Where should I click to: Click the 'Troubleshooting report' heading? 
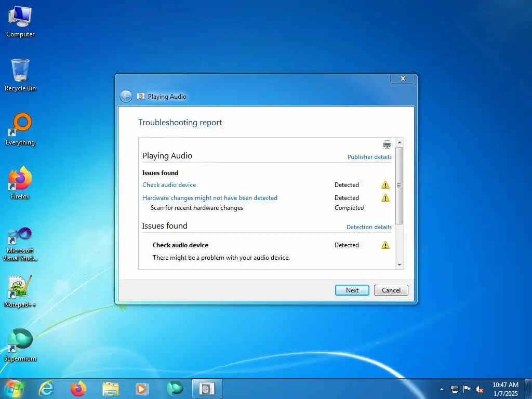pos(180,123)
